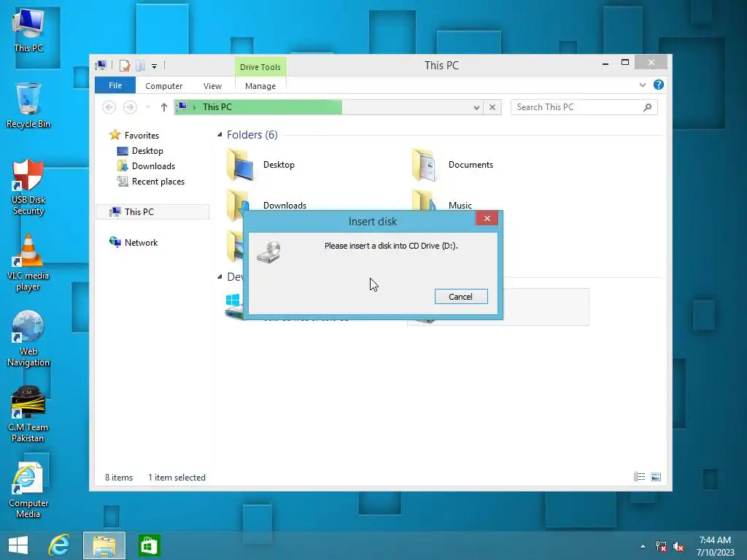
Task: Click the muted volume tray icon
Action: 678,546
